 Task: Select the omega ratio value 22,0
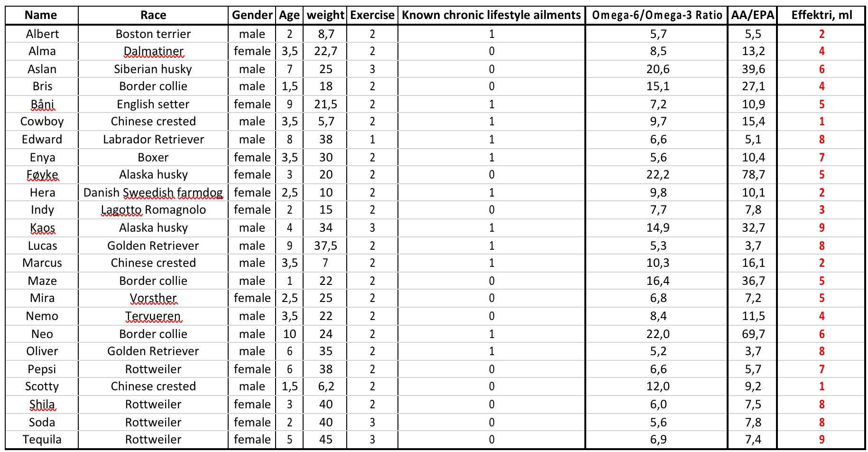658,334
